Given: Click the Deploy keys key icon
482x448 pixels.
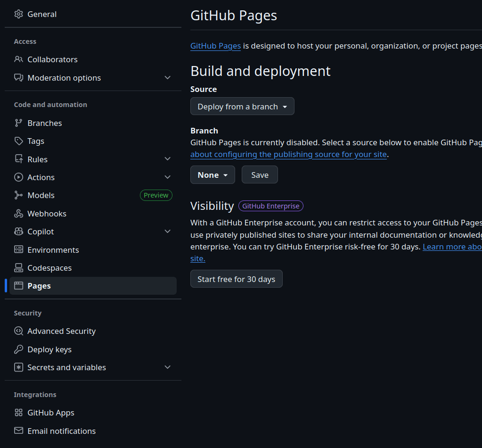Looking at the screenshot, I should (x=18, y=349).
